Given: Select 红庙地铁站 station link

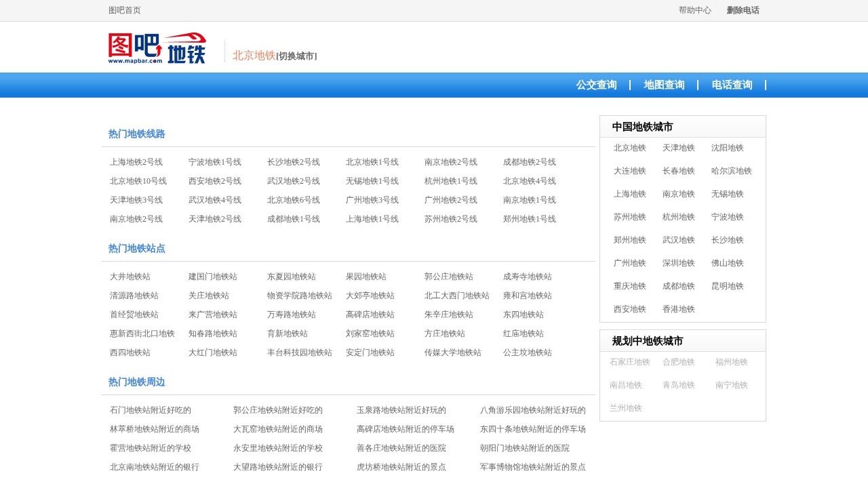Looking at the screenshot, I should [x=524, y=333].
